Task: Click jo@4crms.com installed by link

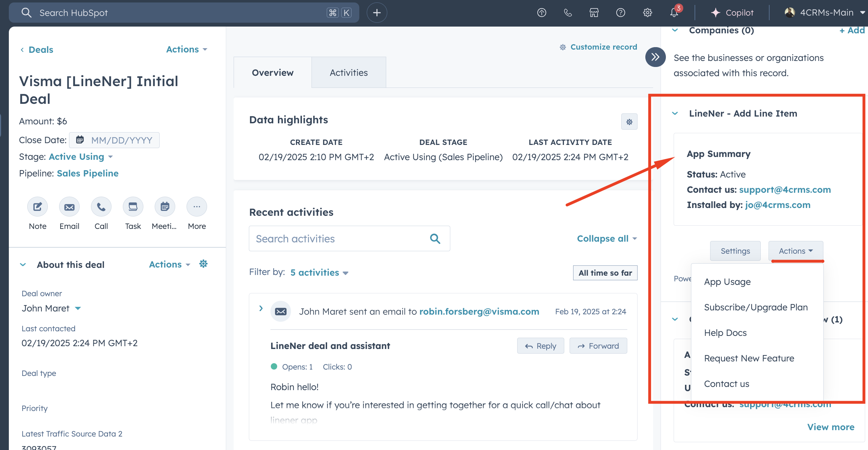Action: click(777, 205)
